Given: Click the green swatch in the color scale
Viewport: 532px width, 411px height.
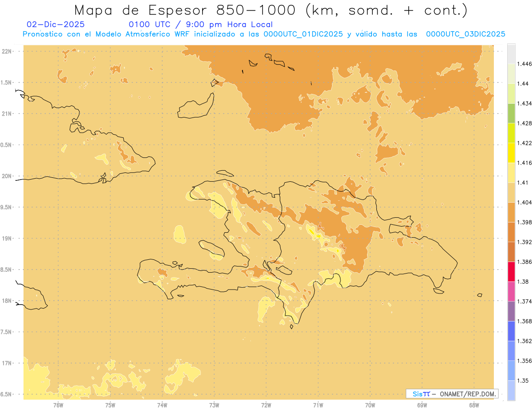Looking at the screenshot, I should pos(511,113).
